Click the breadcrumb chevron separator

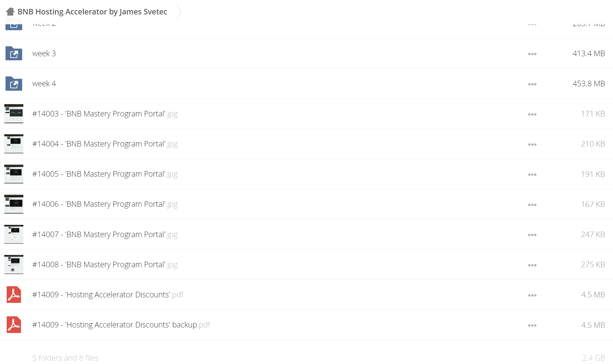tap(179, 12)
